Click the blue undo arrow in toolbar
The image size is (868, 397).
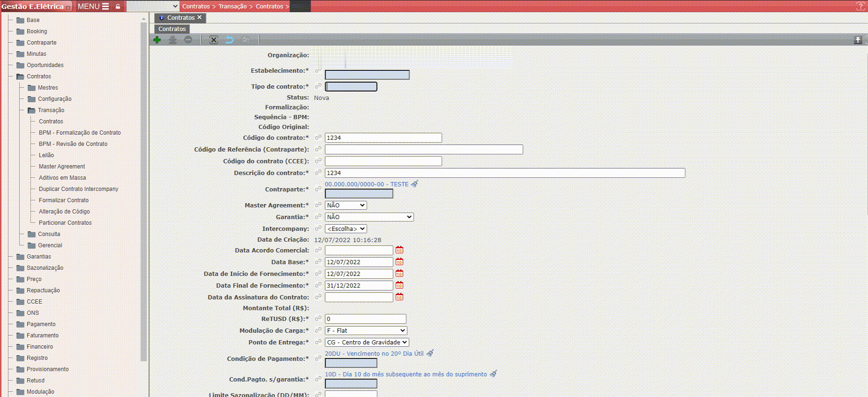pos(229,40)
